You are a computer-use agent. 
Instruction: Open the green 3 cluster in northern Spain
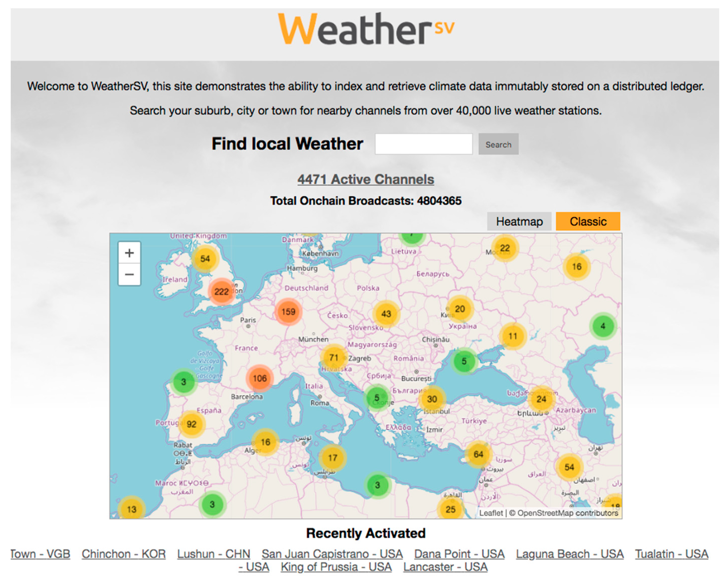pyautogui.click(x=183, y=382)
